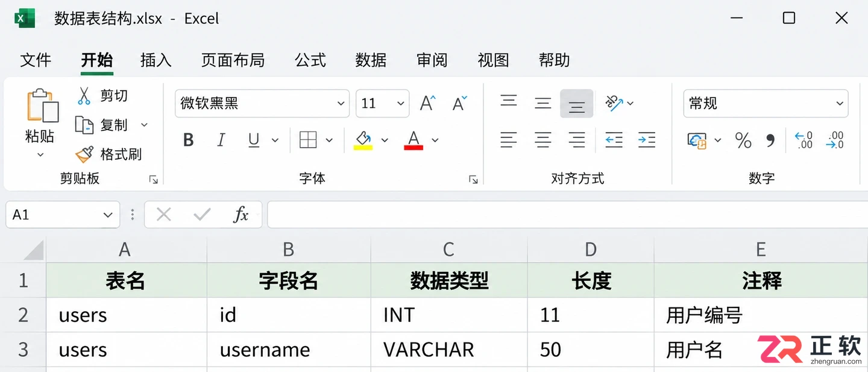Image resolution: width=868 pixels, height=372 pixels.
Task: Expand the underline style arrow
Action: tap(275, 140)
